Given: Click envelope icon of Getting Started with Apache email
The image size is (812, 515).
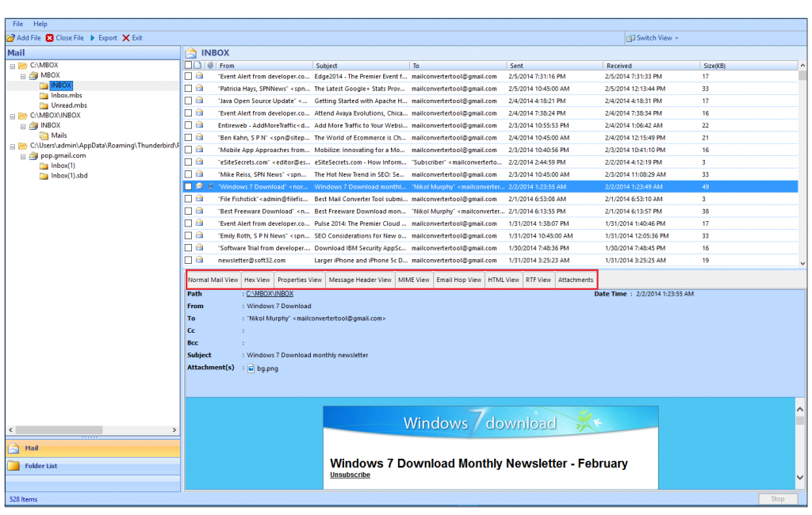Looking at the screenshot, I should pyautogui.click(x=199, y=101).
